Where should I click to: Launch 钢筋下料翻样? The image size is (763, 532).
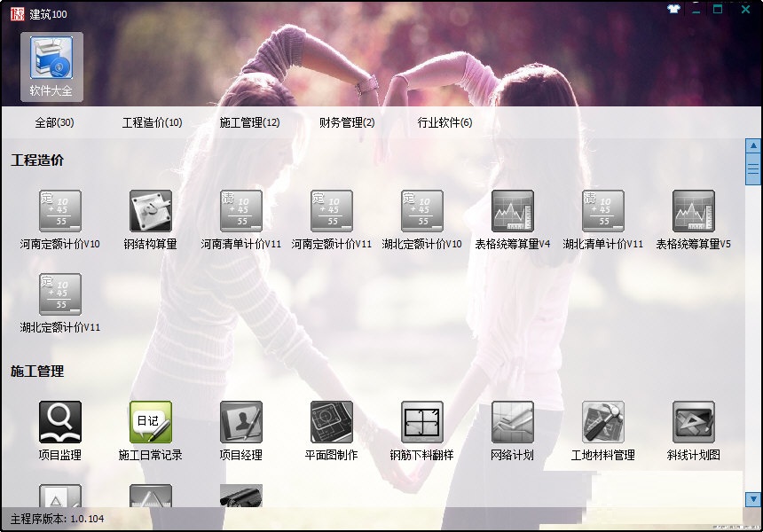(x=421, y=424)
